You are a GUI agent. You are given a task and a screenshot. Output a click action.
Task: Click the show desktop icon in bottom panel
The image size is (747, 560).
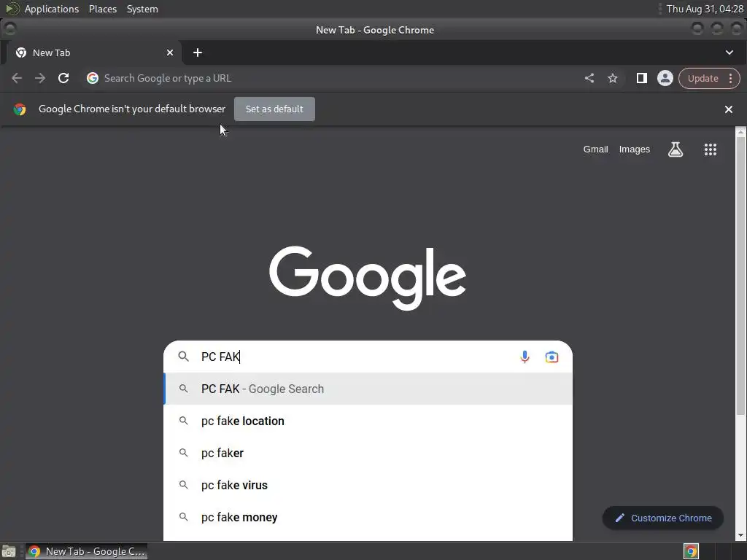[9, 551]
